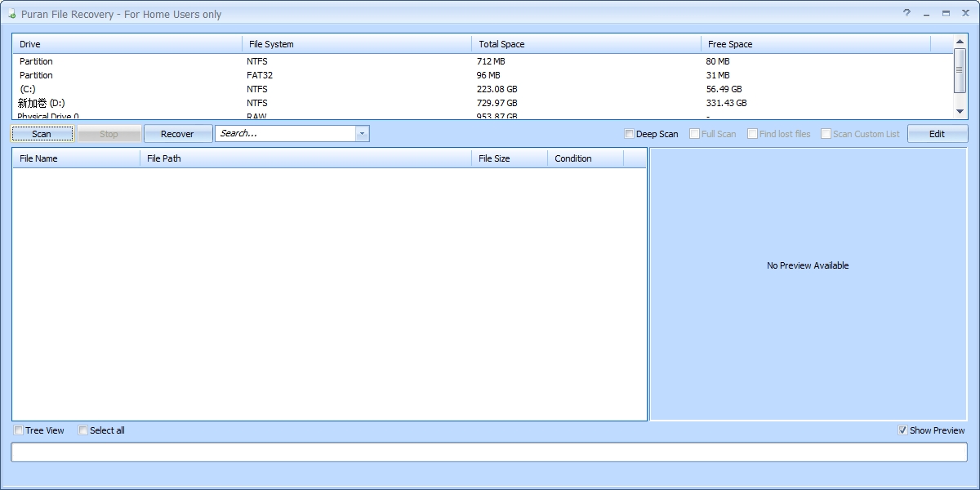Enable Tree View checkbox

[19, 430]
